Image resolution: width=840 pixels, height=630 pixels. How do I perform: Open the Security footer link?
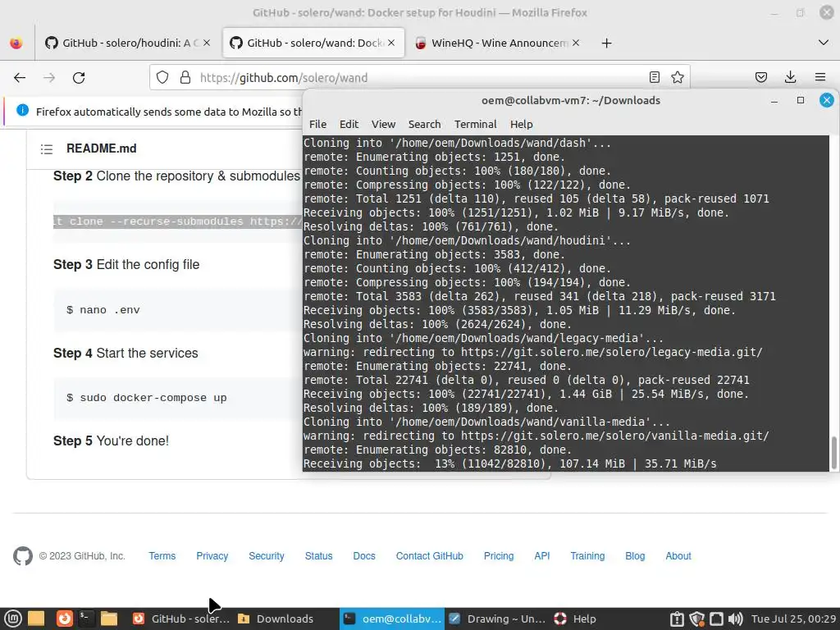coord(267,556)
